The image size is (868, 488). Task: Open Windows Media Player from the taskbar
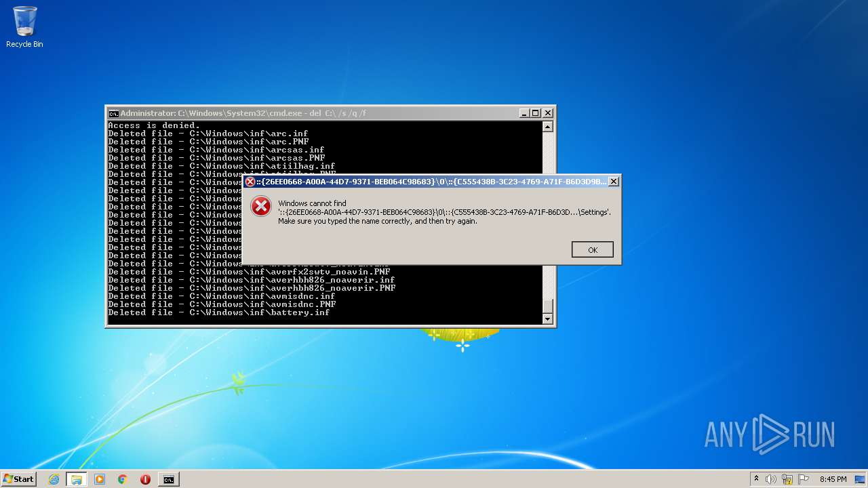click(x=100, y=479)
